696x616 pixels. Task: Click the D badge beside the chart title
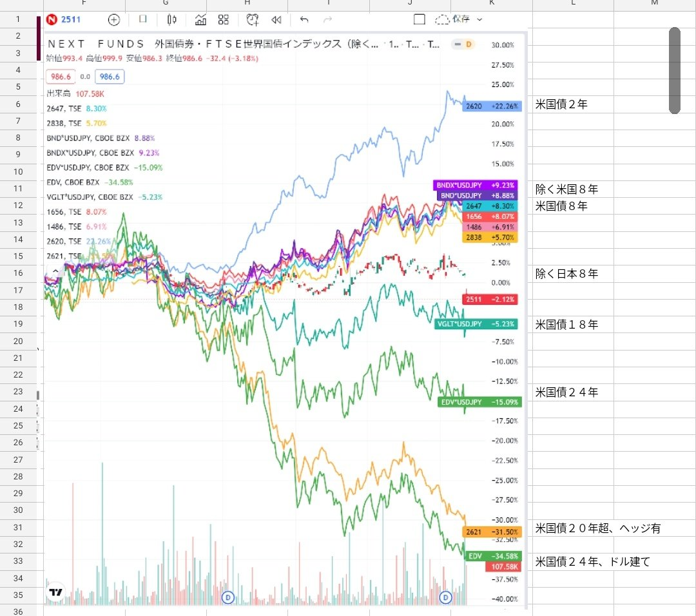[469, 44]
